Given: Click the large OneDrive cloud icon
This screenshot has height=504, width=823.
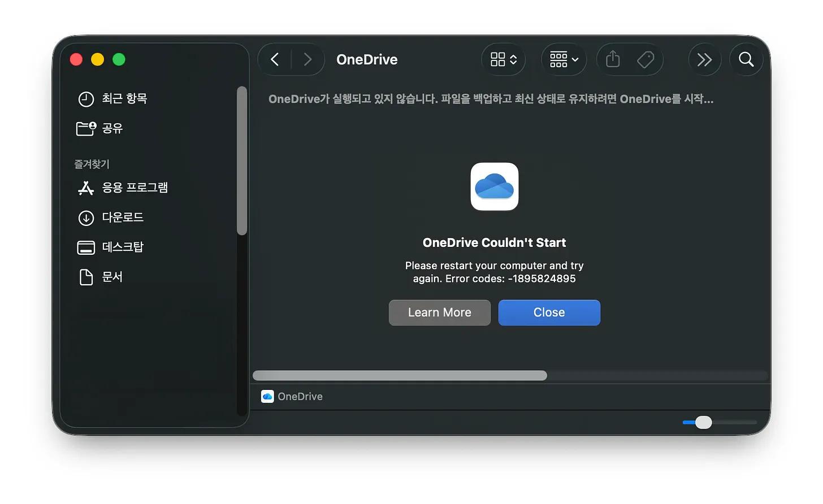Looking at the screenshot, I should click(x=495, y=186).
